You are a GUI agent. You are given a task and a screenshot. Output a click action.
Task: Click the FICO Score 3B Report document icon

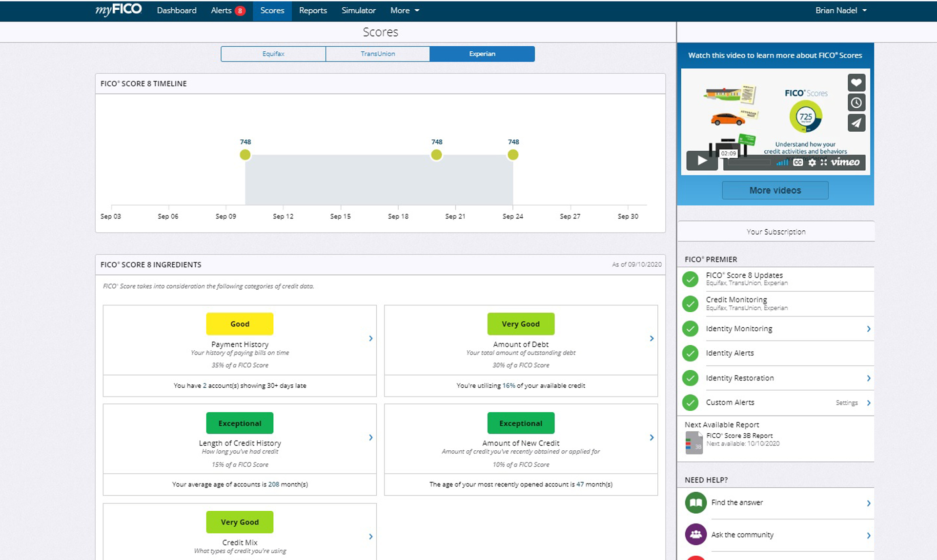694,443
